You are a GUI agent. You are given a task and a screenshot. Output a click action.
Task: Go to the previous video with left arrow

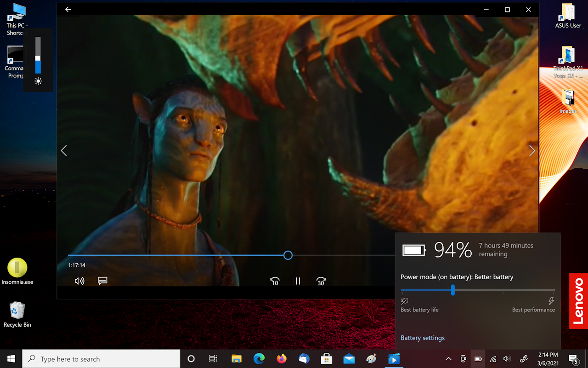pyautogui.click(x=64, y=150)
